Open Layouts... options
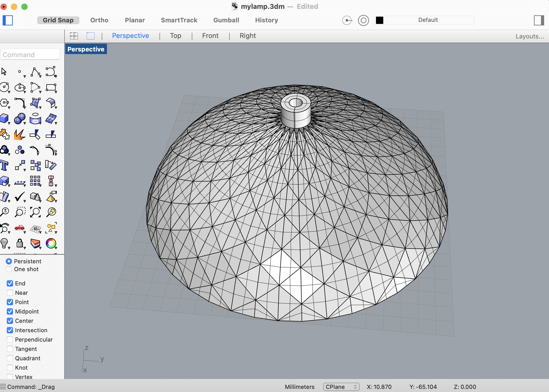The height and width of the screenshot is (392, 549). coord(530,36)
